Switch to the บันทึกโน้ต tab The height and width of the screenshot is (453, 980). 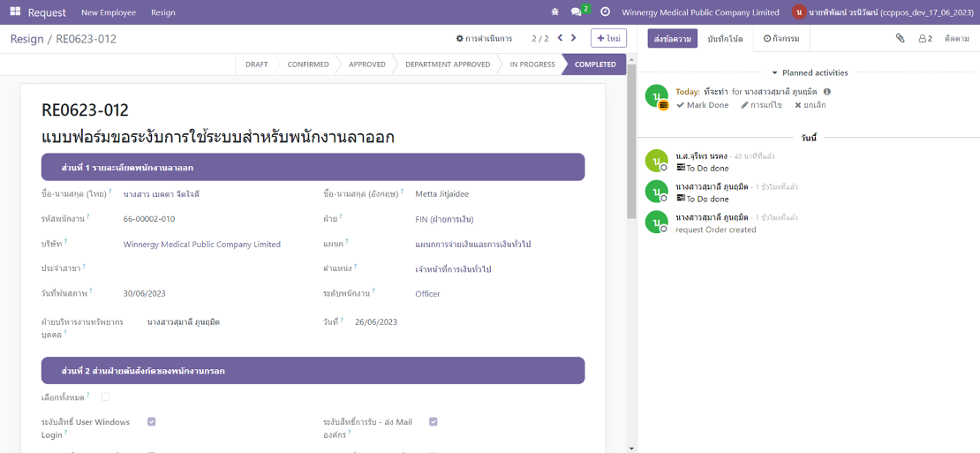(x=725, y=39)
